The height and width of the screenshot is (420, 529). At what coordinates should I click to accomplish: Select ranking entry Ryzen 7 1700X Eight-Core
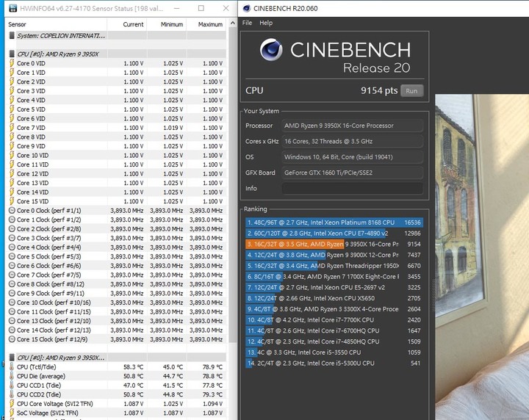pyautogui.click(x=334, y=276)
